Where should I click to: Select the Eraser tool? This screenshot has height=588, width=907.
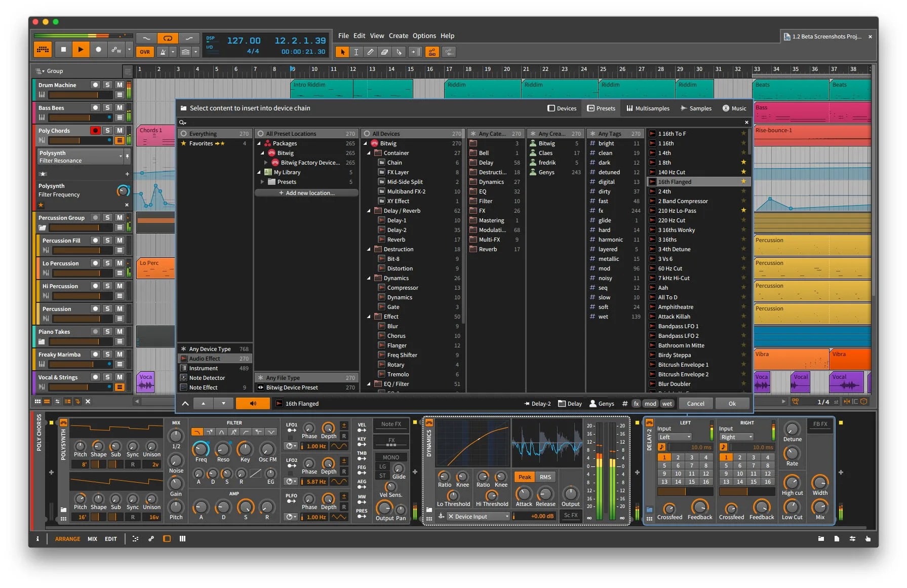[x=384, y=52]
